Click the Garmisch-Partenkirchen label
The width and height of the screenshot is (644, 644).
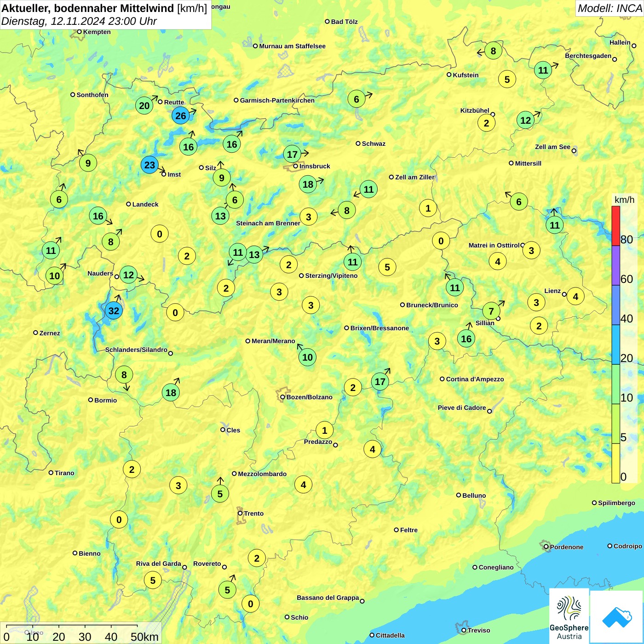277,100
